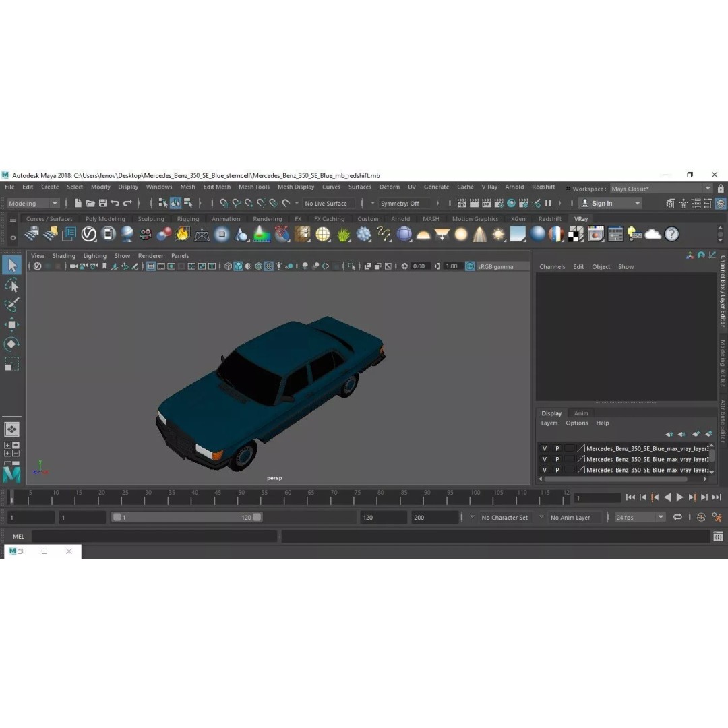
Task: Click the blue sphere material shelf icon
Action: 537,234
